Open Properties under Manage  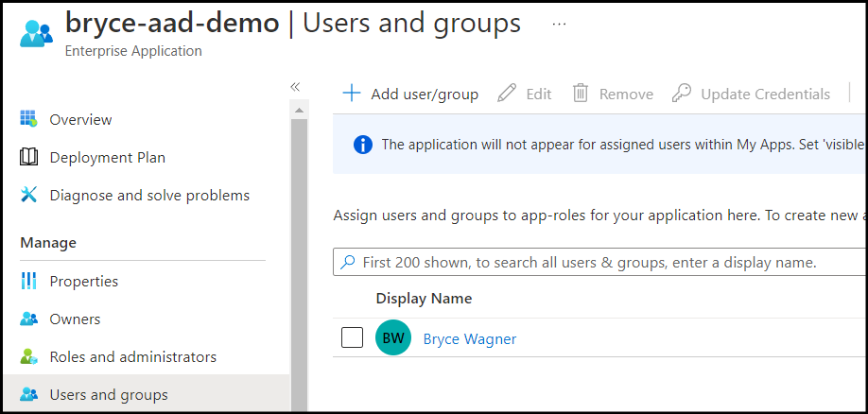point(83,281)
